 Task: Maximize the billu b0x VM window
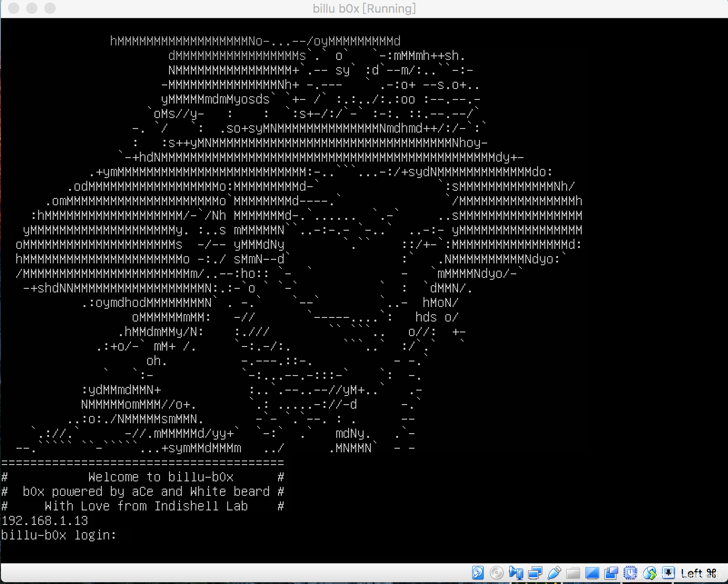(x=50, y=8)
